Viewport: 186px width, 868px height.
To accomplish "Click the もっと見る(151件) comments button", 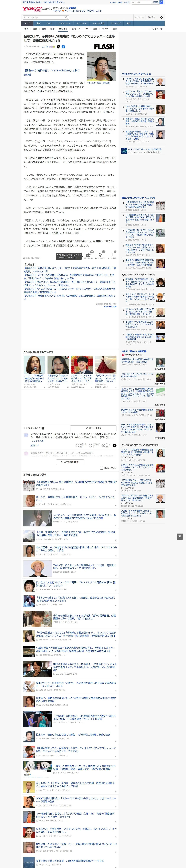I will pyautogui.click(x=70, y=462).
